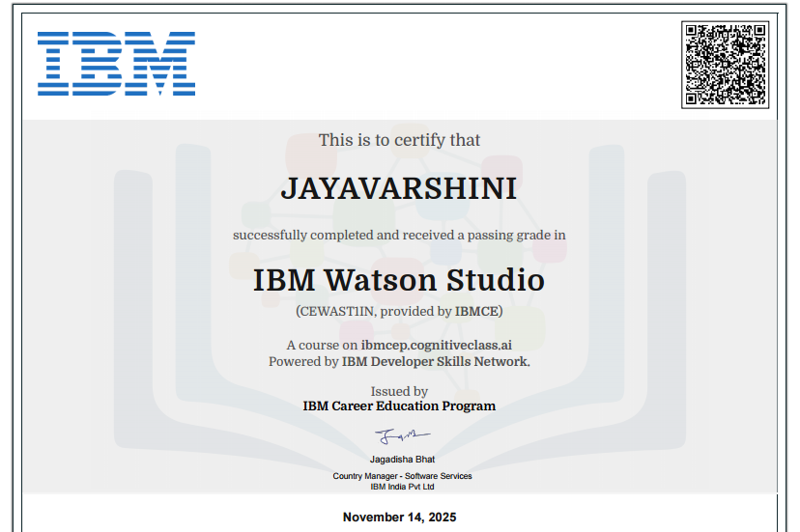The image size is (800, 532).
Task: Open the ibmcep.cognitiveclass.ai link
Action: [436, 346]
